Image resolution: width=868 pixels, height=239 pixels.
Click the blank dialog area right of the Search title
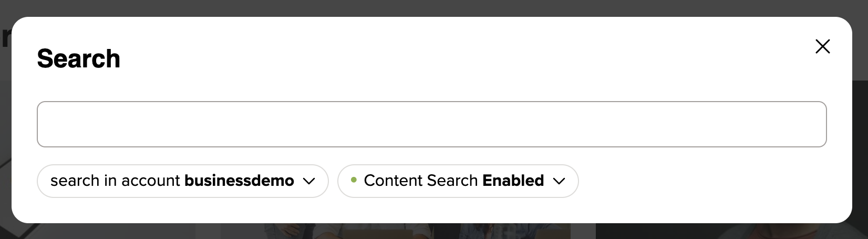[x=420, y=58]
